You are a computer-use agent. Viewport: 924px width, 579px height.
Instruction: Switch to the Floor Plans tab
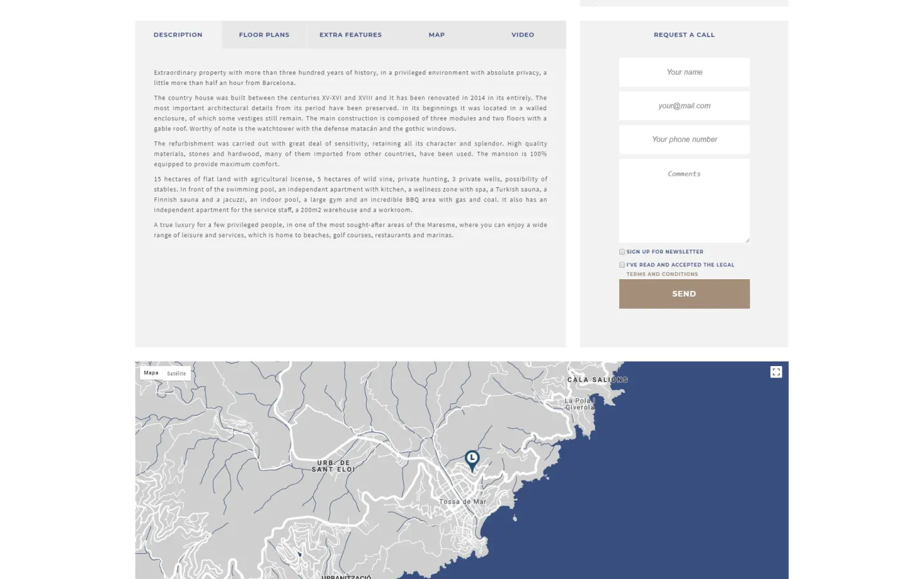coord(264,35)
